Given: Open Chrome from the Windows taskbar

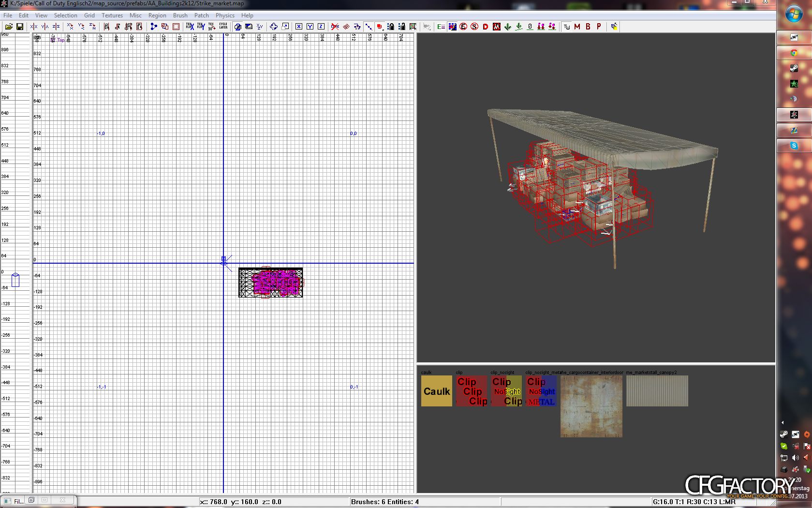Looking at the screenshot, I should (794, 53).
